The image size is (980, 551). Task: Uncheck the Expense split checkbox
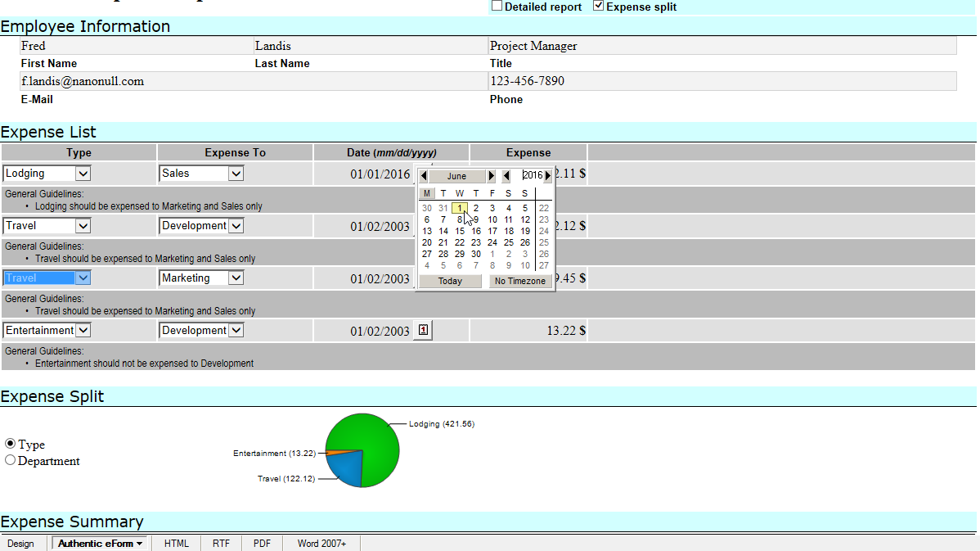point(598,7)
